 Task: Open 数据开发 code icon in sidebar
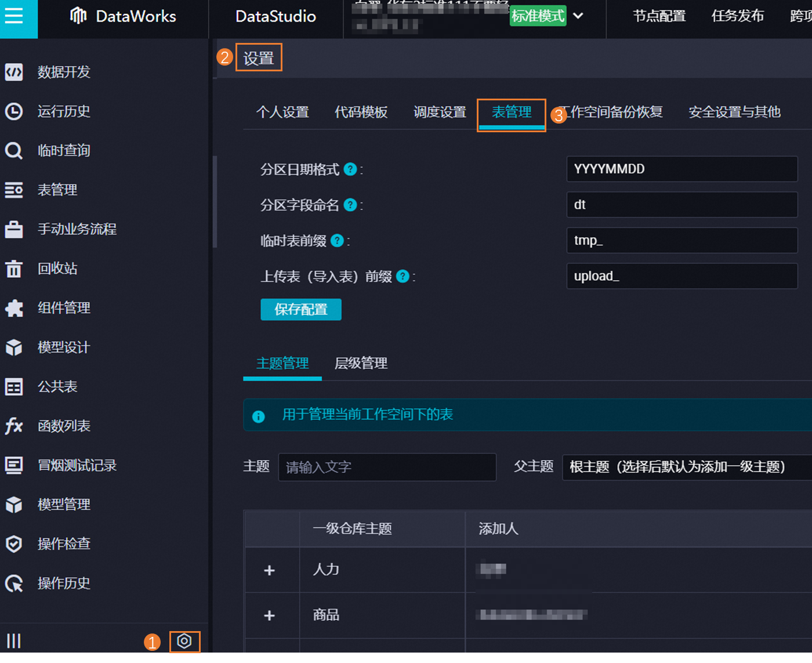pos(14,72)
